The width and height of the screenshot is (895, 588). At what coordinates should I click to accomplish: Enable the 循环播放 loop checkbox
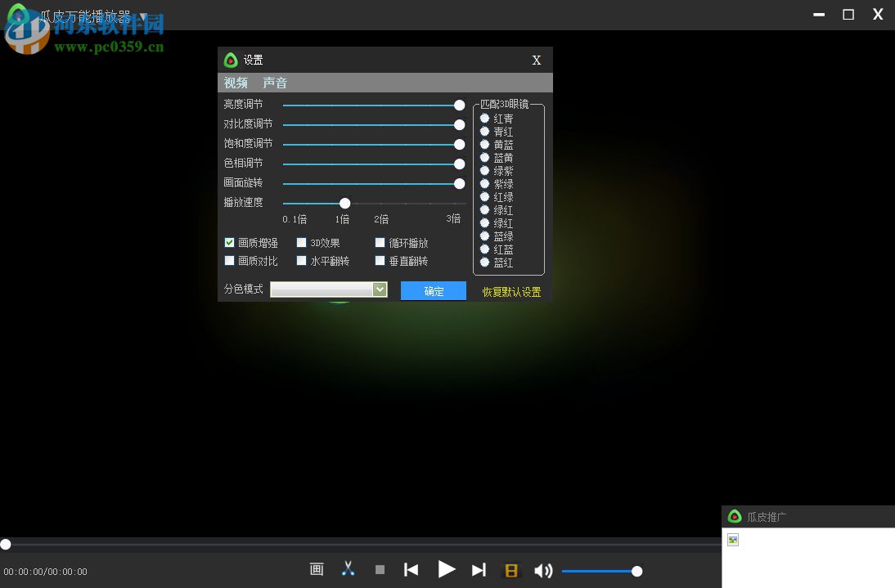click(380, 242)
